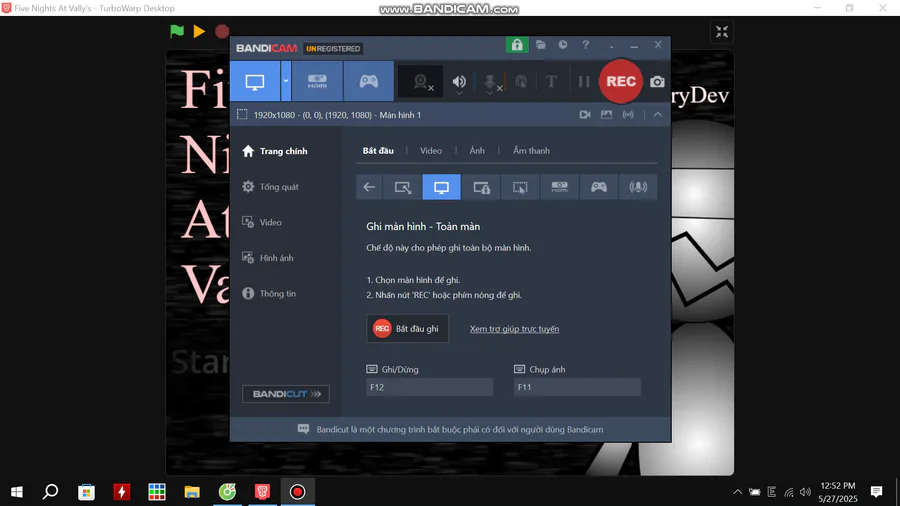Select game recording mode gamepad in top bar
Screen dimensions: 900x506
pyautogui.click(x=368, y=81)
